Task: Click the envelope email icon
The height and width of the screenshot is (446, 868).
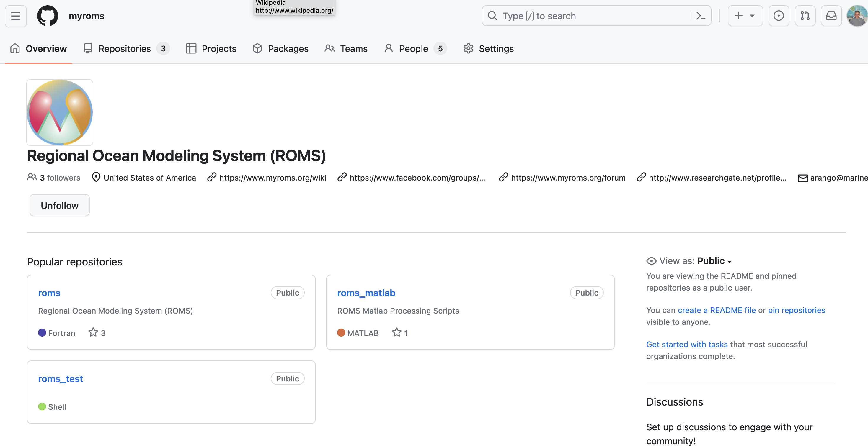Action: tap(803, 178)
